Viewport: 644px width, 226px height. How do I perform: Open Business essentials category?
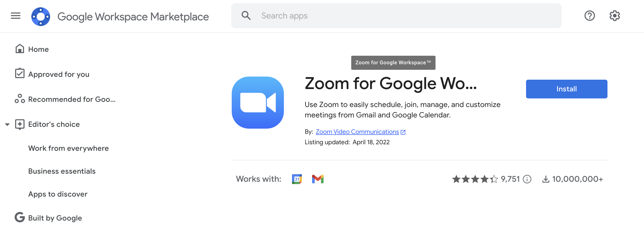[62, 171]
